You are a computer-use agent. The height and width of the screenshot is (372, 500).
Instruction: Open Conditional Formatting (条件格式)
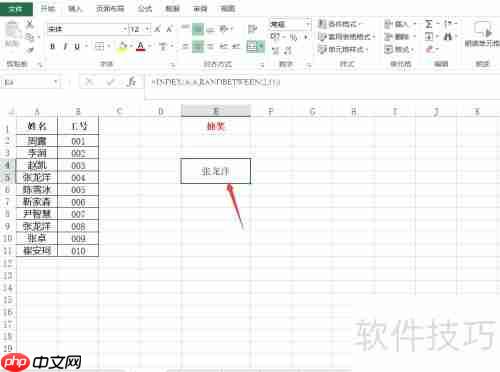click(x=340, y=24)
